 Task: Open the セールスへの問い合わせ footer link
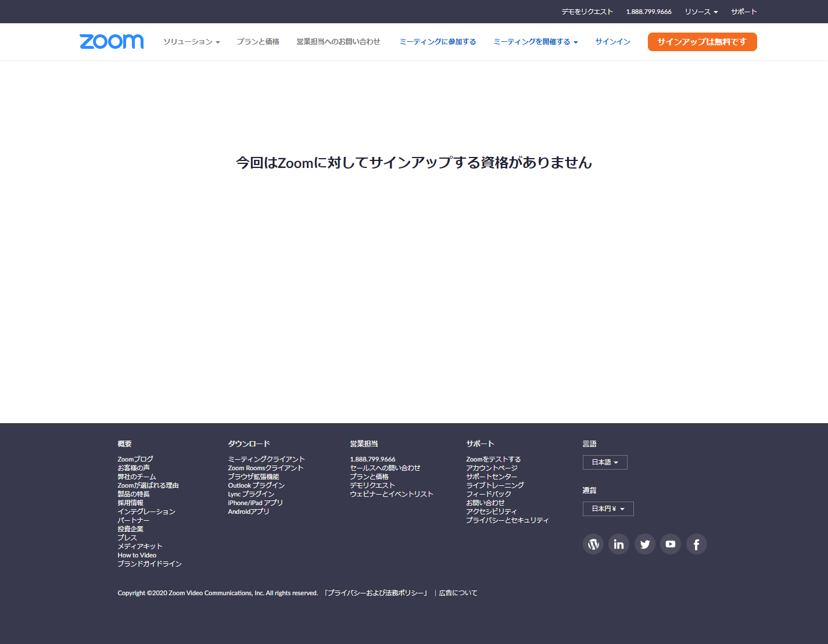point(385,468)
